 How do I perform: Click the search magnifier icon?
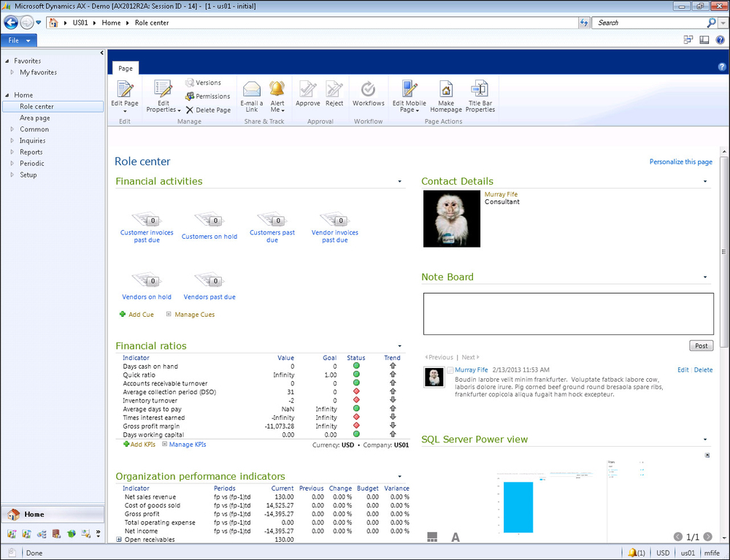[711, 23]
